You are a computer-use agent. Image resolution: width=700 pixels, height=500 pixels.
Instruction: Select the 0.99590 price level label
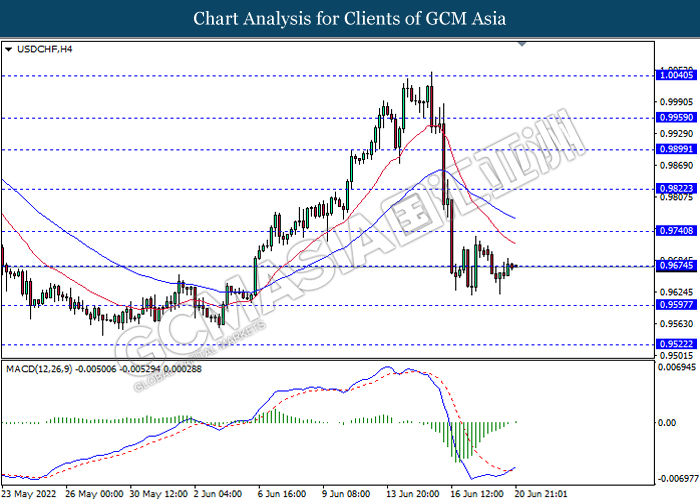click(676, 117)
